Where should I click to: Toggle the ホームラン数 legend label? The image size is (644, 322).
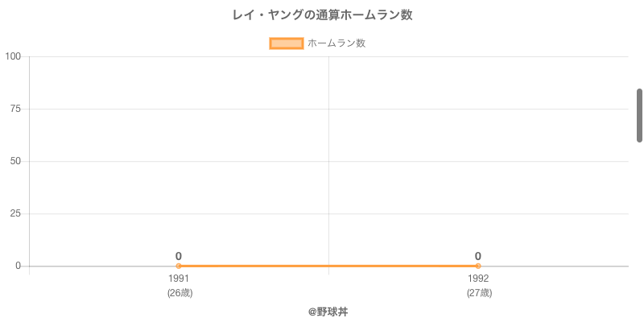(x=336, y=43)
